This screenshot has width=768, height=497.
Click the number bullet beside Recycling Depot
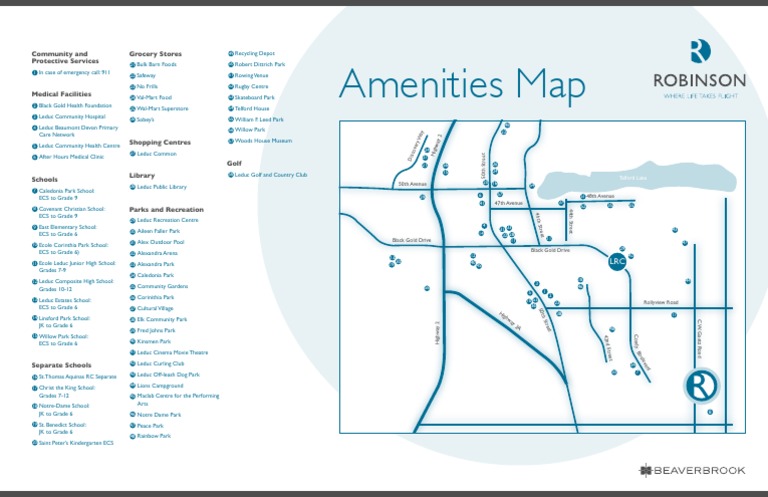230,53
